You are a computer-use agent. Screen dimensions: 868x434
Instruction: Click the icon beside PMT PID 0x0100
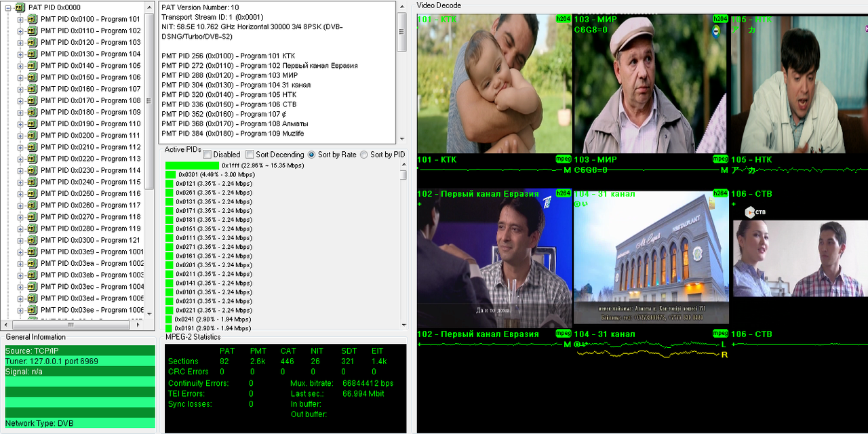click(x=31, y=19)
